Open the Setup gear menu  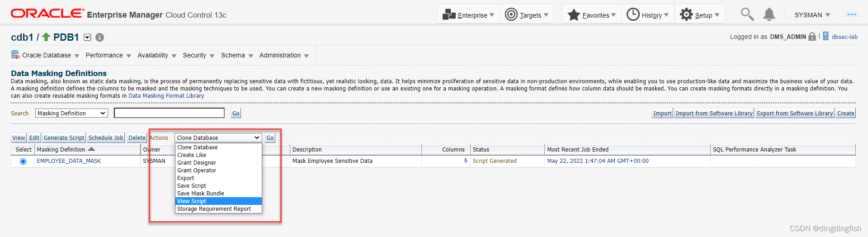pos(686,14)
